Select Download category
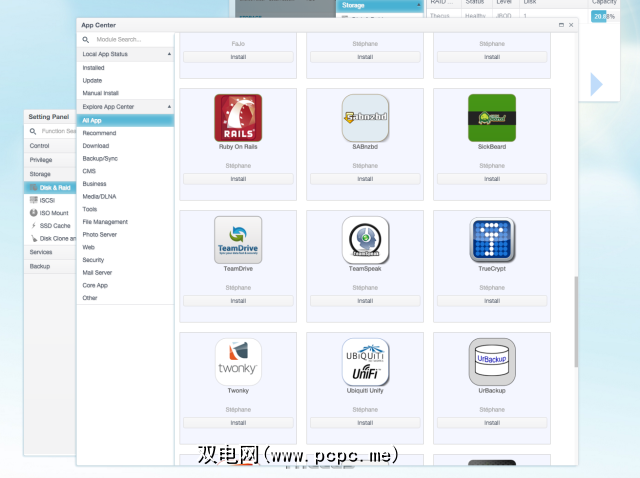Image resolution: width=640 pixels, height=478 pixels. coord(125,146)
